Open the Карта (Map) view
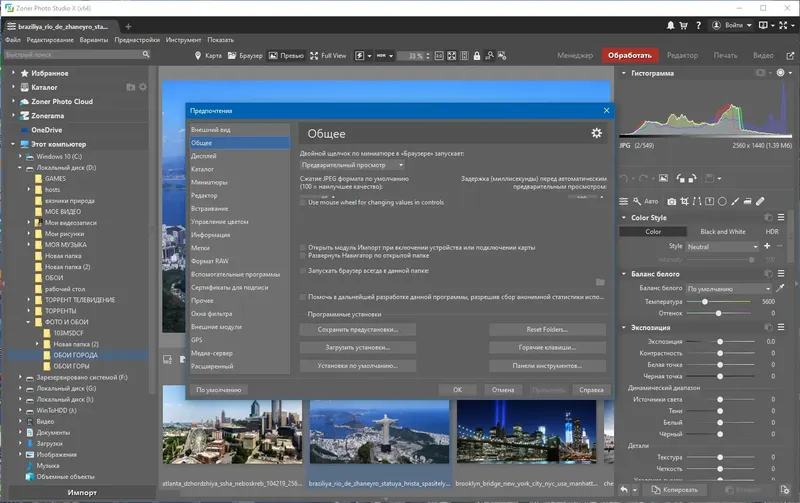 [211, 56]
